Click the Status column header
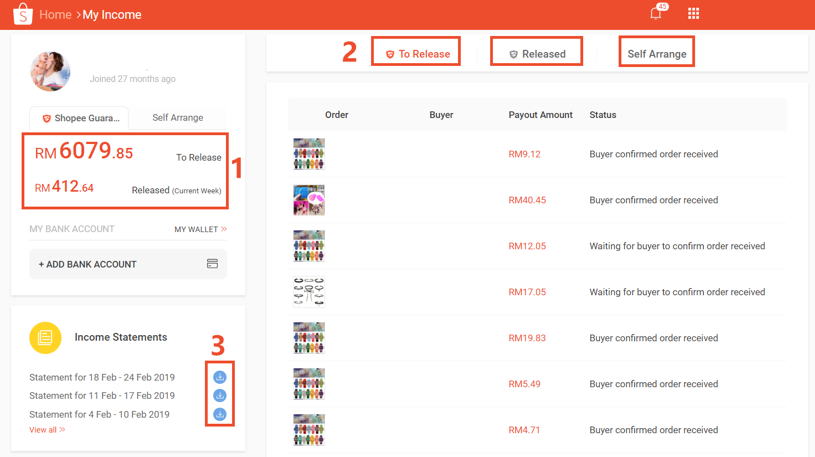This screenshot has height=457, width=815. [x=602, y=115]
